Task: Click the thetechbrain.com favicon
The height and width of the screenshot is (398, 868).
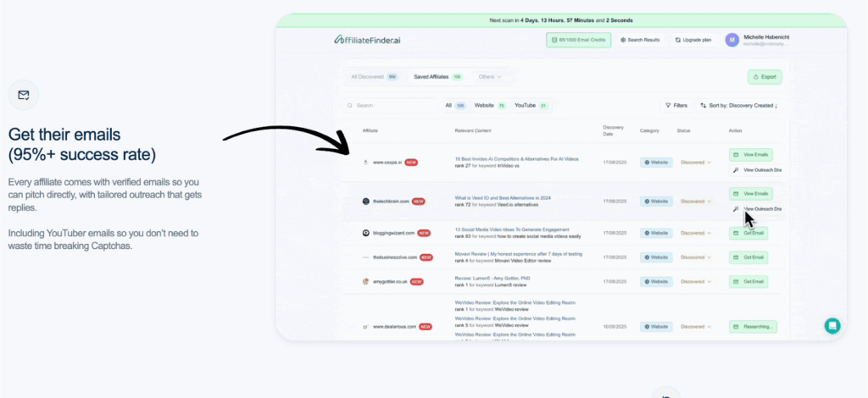Action: (366, 202)
